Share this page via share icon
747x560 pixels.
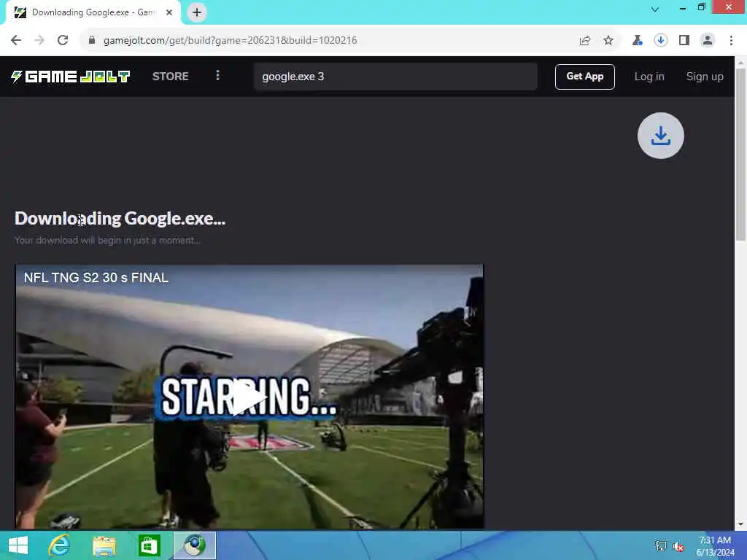click(585, 41)
